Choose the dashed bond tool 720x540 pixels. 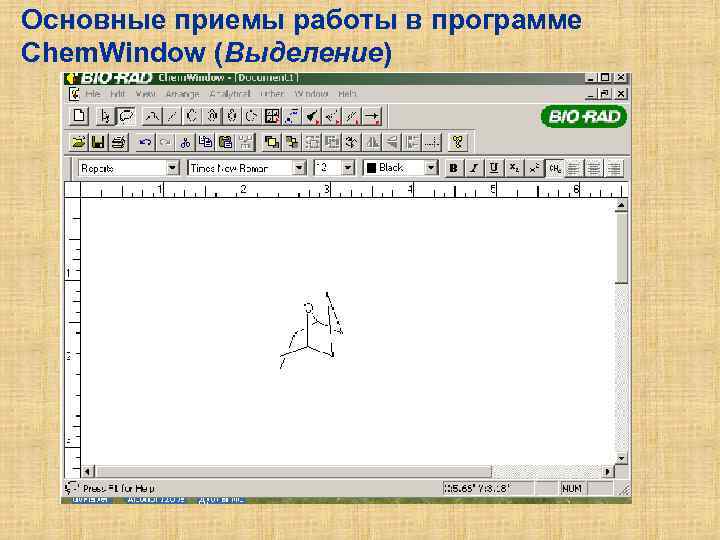(x=332, y=116)
